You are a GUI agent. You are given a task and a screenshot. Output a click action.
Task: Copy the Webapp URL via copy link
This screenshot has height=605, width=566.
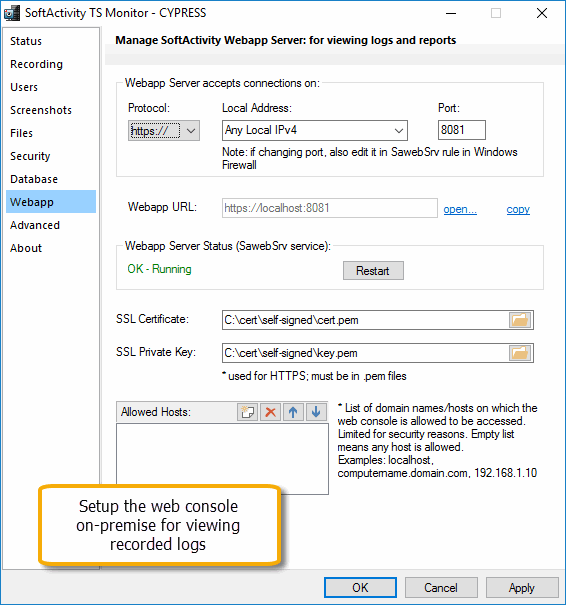pos(518,209)
